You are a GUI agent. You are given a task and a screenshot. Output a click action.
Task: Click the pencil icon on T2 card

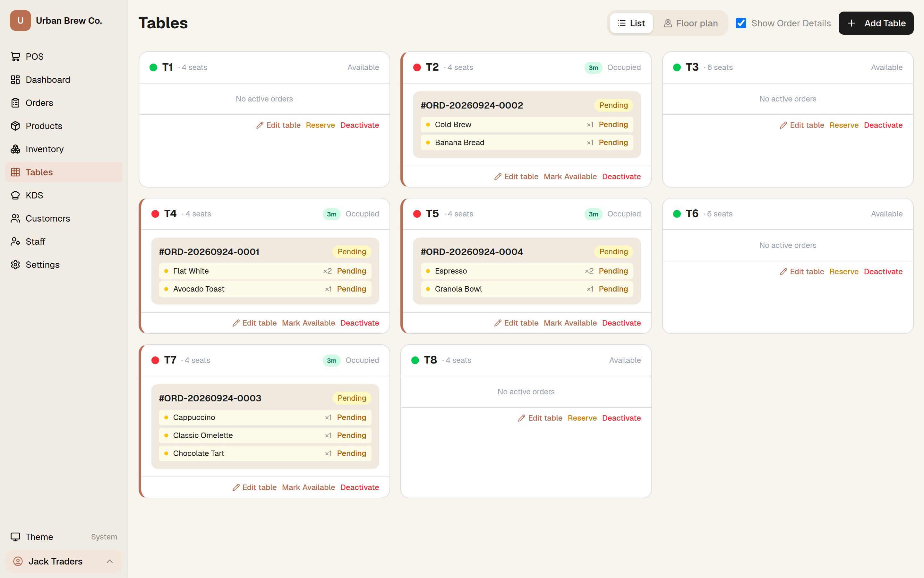tap(498, 177)
